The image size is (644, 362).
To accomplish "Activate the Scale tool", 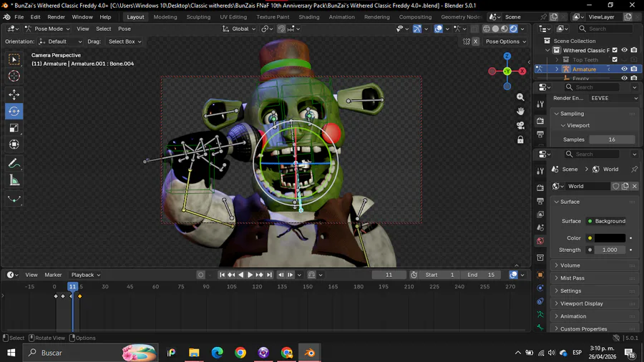I will tap(14, 128).
